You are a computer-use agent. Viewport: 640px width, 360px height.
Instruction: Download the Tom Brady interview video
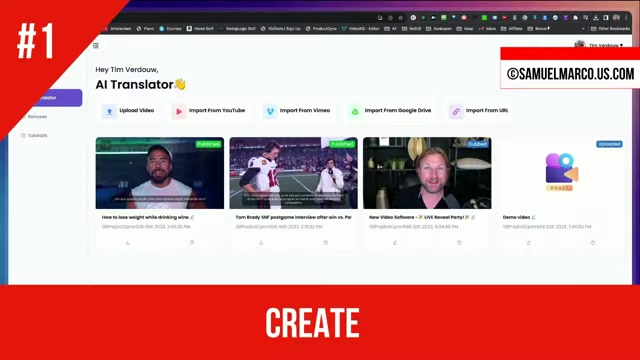pyautogui.click(x=261, y=243)
